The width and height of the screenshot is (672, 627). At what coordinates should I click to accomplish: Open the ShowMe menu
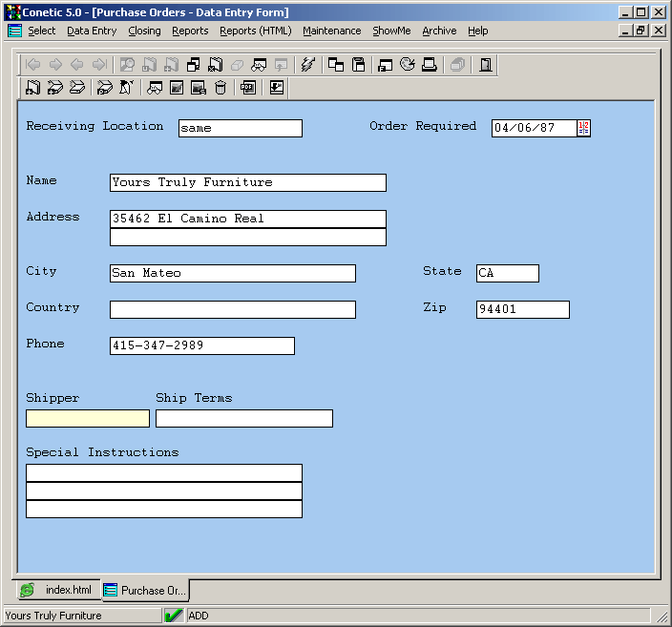391,31
